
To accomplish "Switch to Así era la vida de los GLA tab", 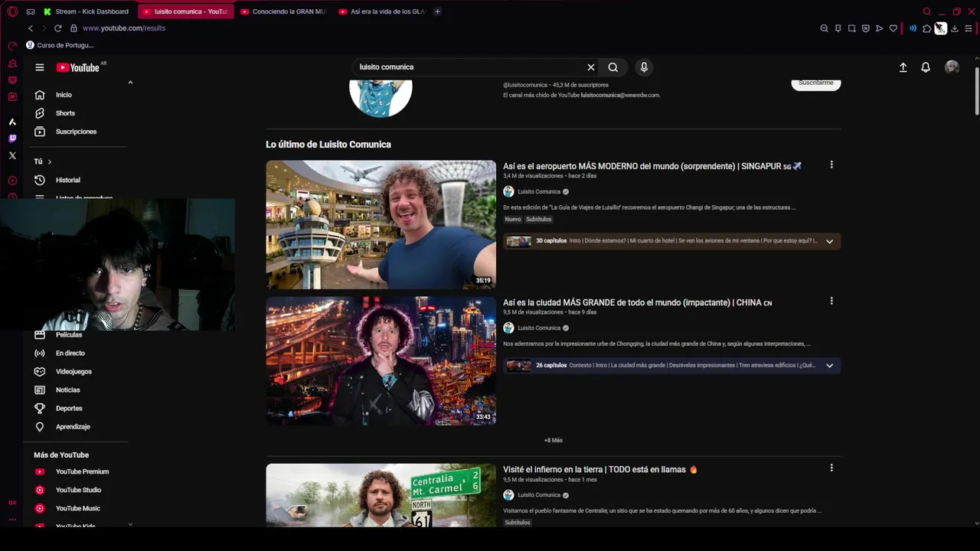I will click(x=381, y=11).
